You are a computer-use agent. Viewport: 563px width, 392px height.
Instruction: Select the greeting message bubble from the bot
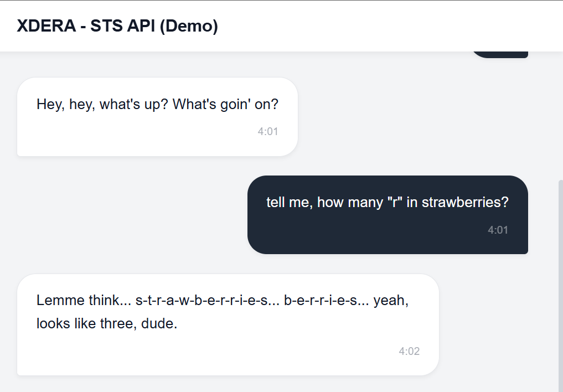point(157,116)
